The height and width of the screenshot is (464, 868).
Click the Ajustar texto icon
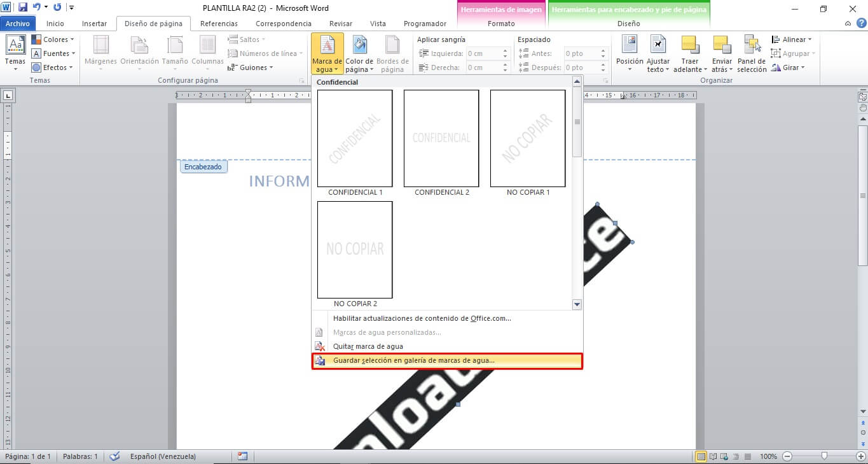point(658,45)
